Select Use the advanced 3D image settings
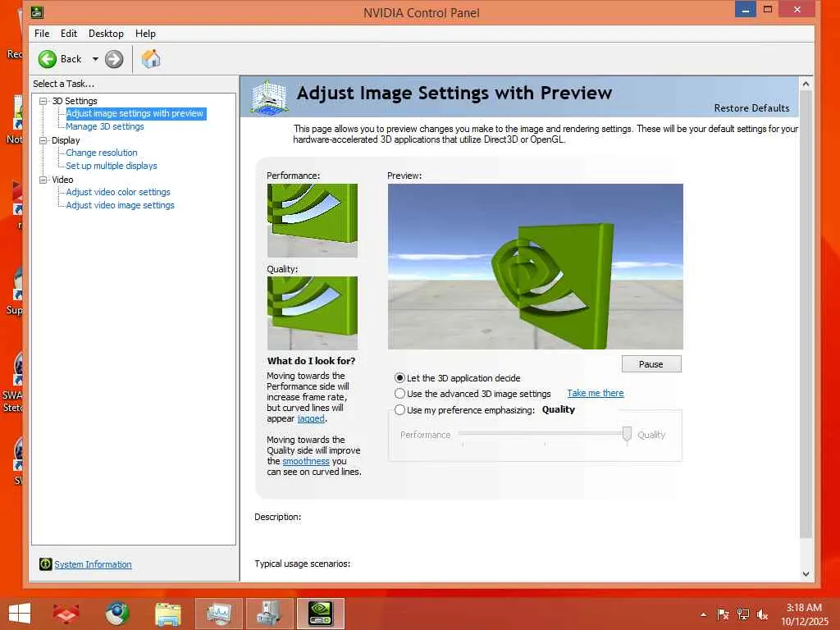Screen dimensions: 840x630 tap(399, 393)
